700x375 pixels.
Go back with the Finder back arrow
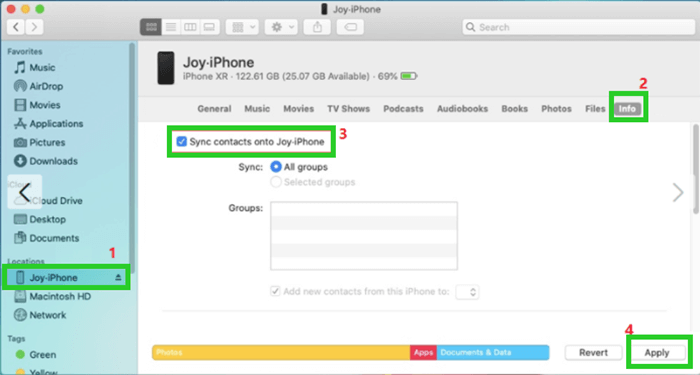pyautogui.click(x=16, y=27)
